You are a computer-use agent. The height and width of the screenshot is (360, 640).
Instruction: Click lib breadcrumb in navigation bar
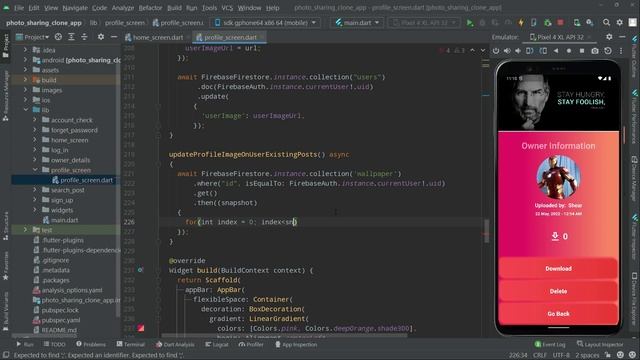click(93, 23)
